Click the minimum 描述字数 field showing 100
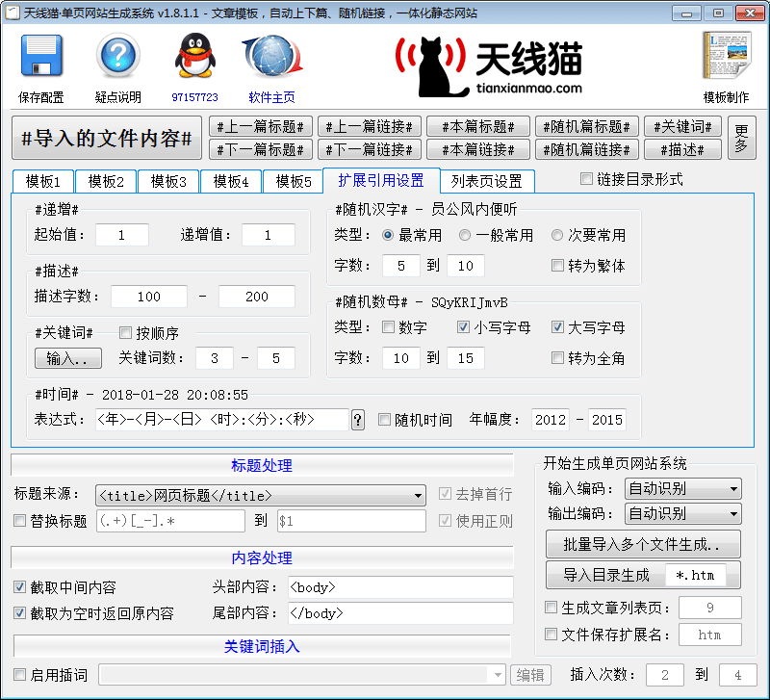The width and height of the screenshot is (770, 700). [x=149, y=297]
